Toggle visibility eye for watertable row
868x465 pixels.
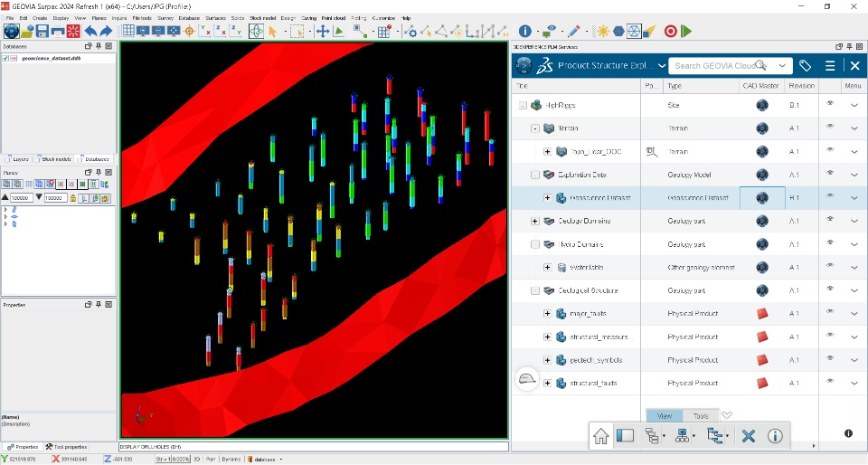(x=830, y=266)
